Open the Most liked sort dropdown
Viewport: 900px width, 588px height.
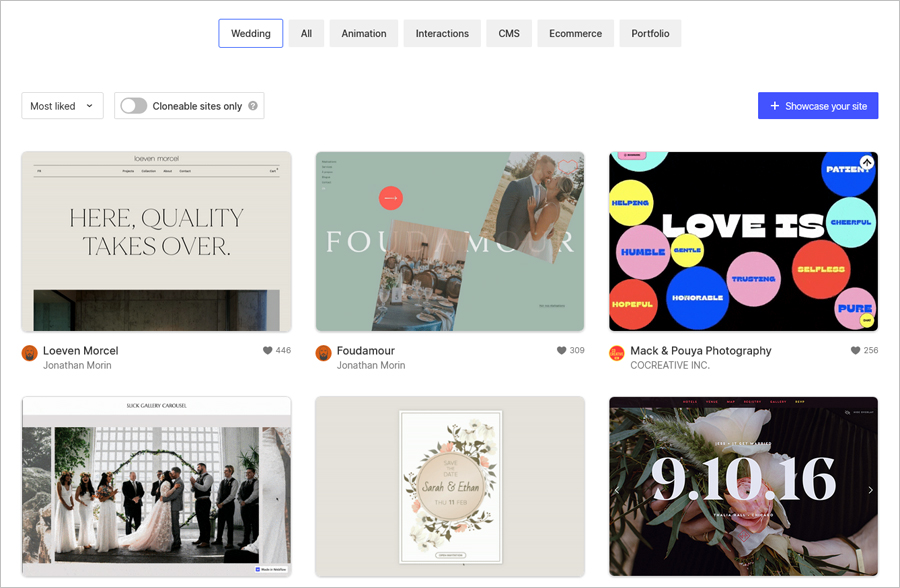(x=62, y=106)
